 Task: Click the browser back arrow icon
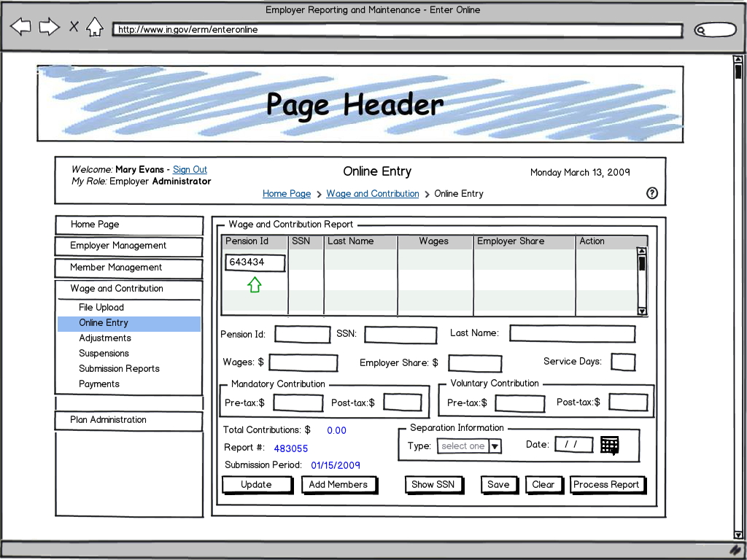click(20, 28)
